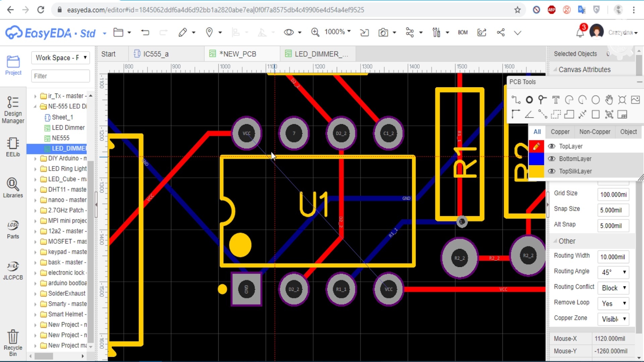This screenshot has height=362, width=644.
Task: Toggle visibility of TopSilkLayer
Action: click(551, 171)
